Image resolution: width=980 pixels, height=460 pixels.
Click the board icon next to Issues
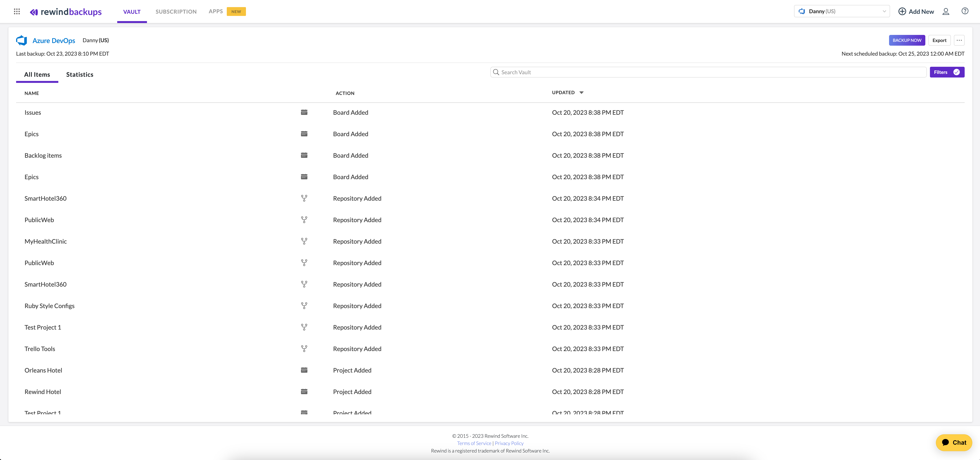pos(304,112)
